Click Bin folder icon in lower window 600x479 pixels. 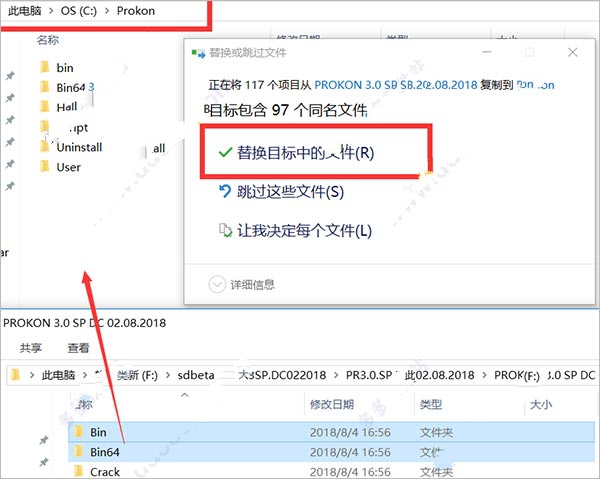(x=78, y=432)
